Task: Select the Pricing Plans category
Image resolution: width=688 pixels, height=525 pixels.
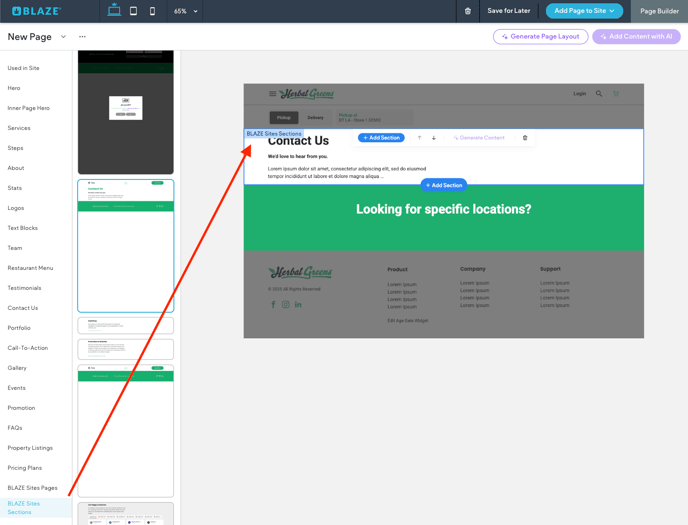Action: 25,468
